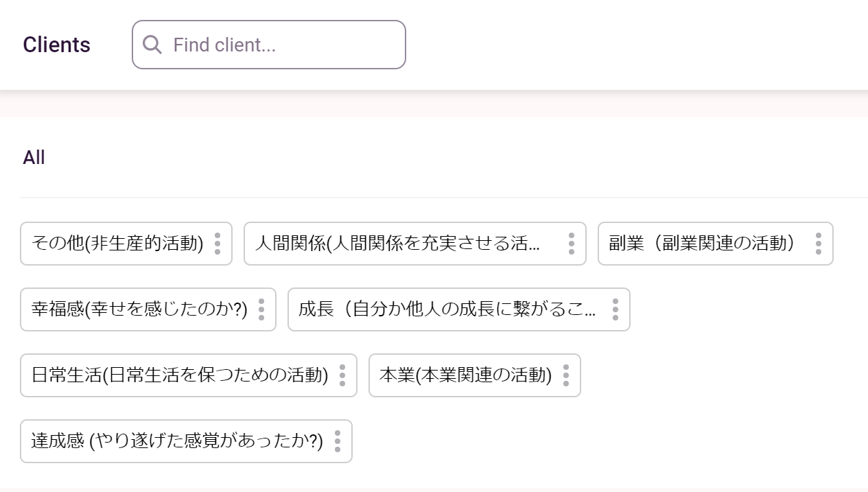Viewport: 868px width, 492px height.
Task: Select the その他(非生産的活動) client name
Action: 117,244
